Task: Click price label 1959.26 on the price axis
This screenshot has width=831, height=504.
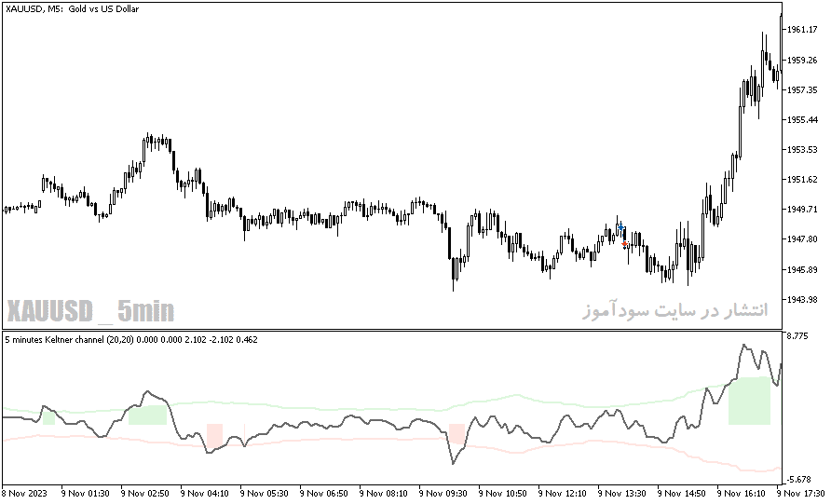Action: (x=802, y=60)
